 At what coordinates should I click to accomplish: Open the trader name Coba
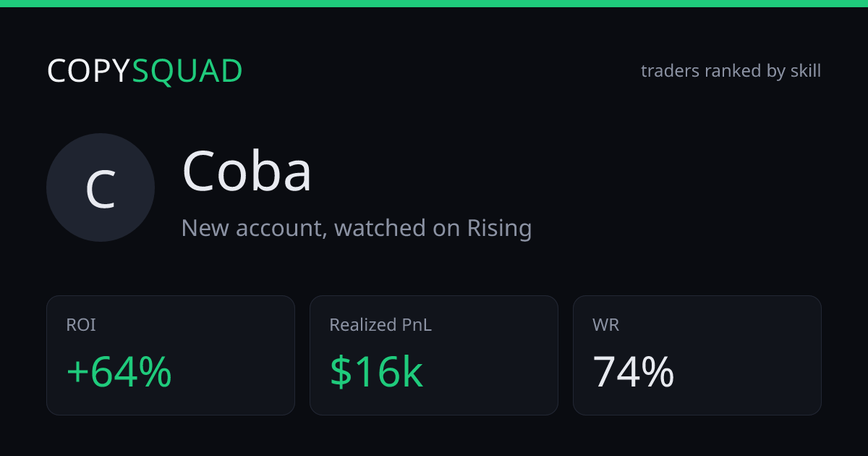247,172
